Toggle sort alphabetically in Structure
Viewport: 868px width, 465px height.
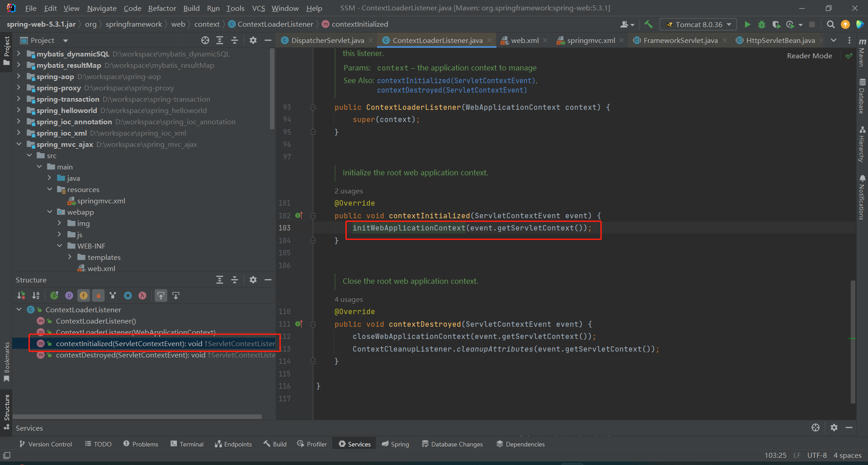click(36, 296)
